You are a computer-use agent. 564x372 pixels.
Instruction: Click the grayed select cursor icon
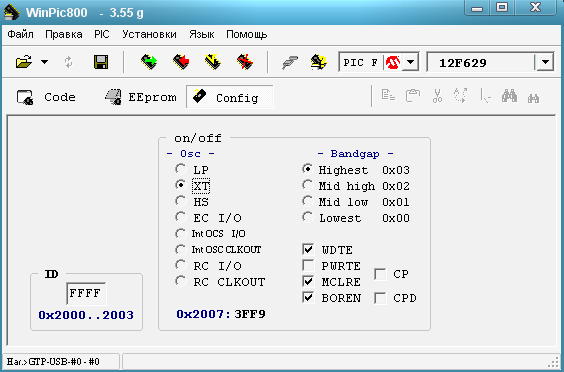click(485, 96)
